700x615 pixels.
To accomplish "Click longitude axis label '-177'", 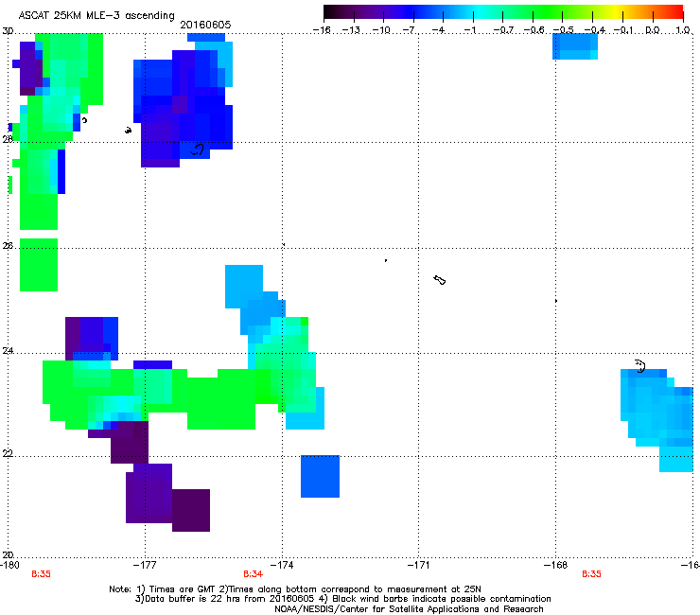I will point(145,566).
